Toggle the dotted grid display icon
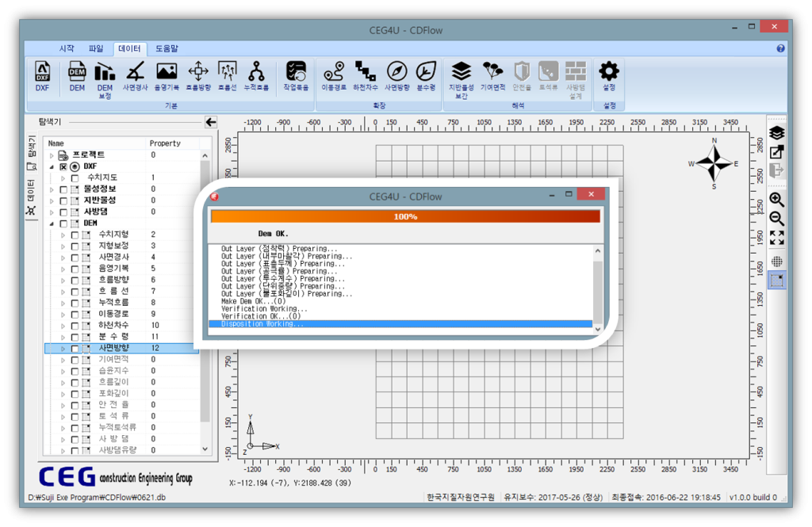 coord(777,262)
